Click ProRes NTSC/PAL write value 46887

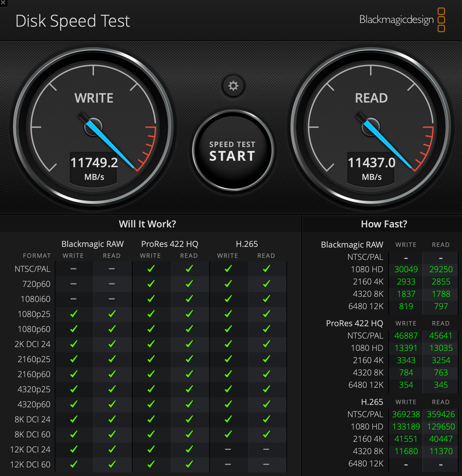coord(406,336)
